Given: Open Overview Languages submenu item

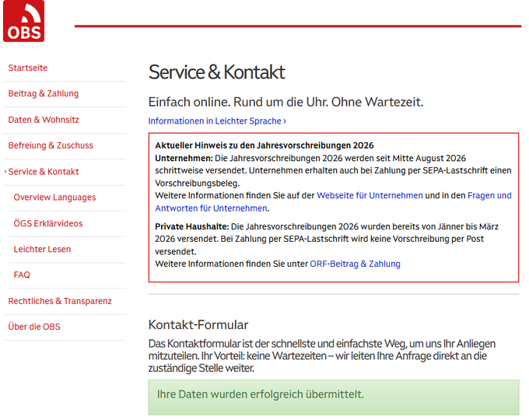Looking at the screenshot, I should coord(54,198).
